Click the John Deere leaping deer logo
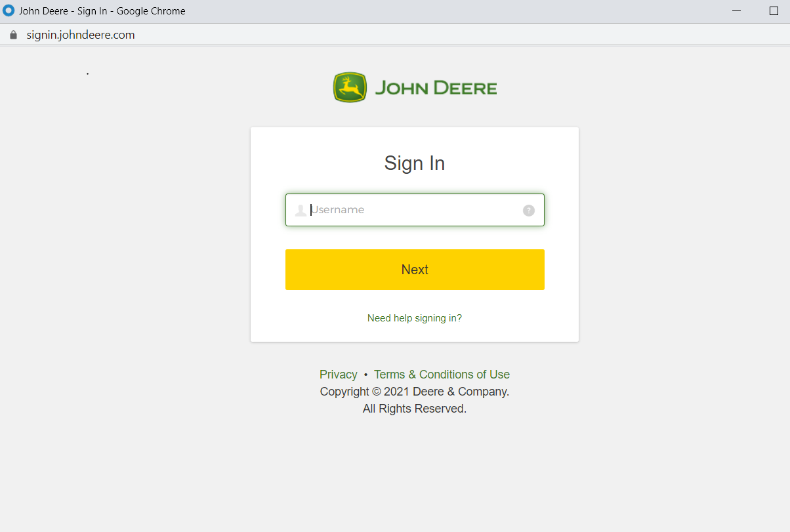This screenshot has height=532, width=790. [x=350, y=88]
